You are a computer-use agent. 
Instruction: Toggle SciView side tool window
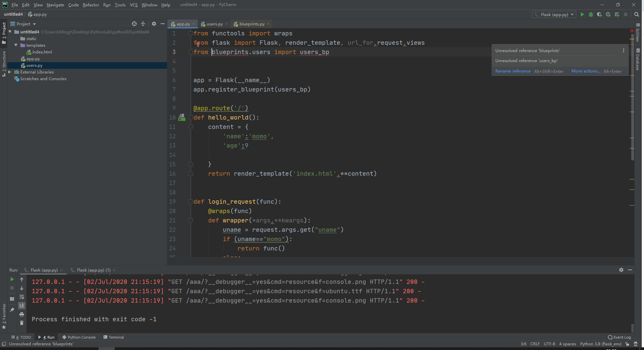(x=638, y=32)
